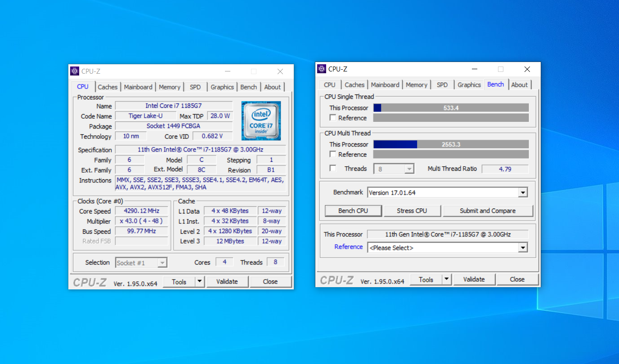Enable Reference checkbox under CPU Single Thread

(x=333, y=118)
